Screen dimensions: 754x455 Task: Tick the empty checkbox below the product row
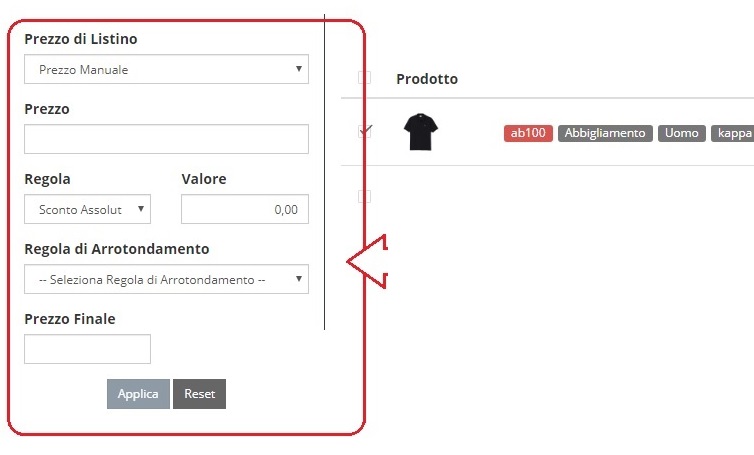point(364,196)
